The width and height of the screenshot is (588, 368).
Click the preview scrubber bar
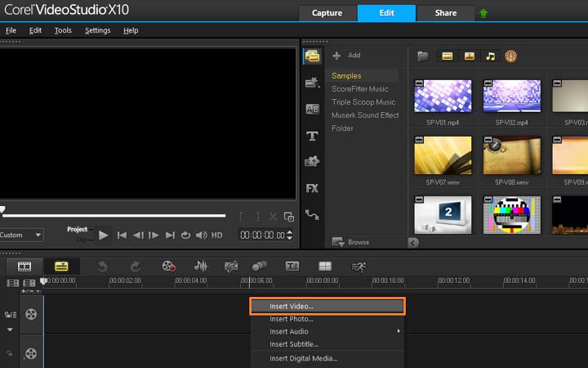[114, 216]
